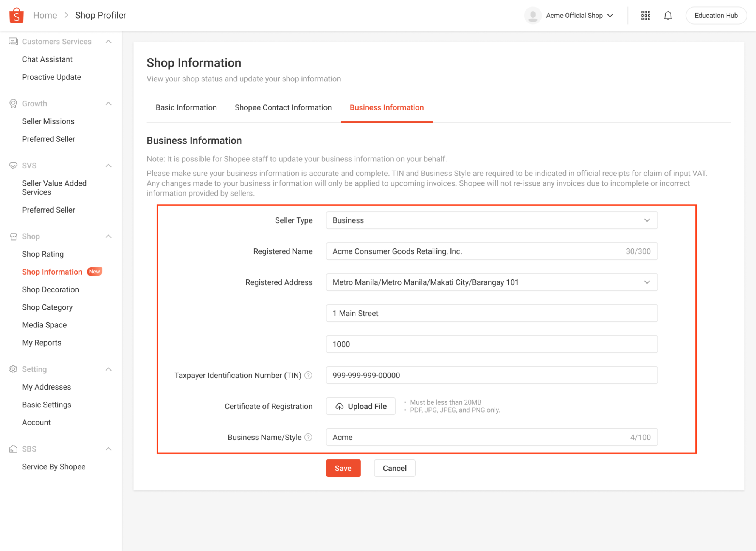This screenshot has width=756, height=551.
Task: Click the Save button
Action: [343, 468]
